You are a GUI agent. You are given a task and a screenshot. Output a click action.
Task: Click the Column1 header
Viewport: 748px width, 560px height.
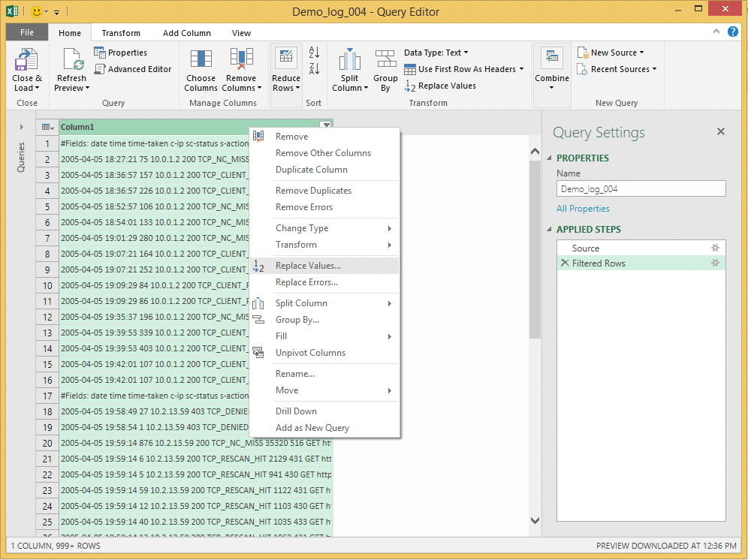[189, 127]
